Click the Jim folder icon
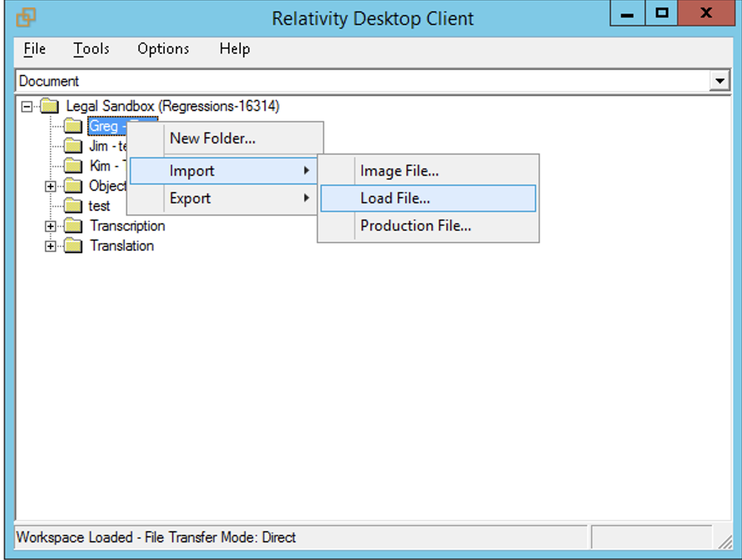This screenshot has height=560, width=742. pyautogui.click(x=72, y=146)
